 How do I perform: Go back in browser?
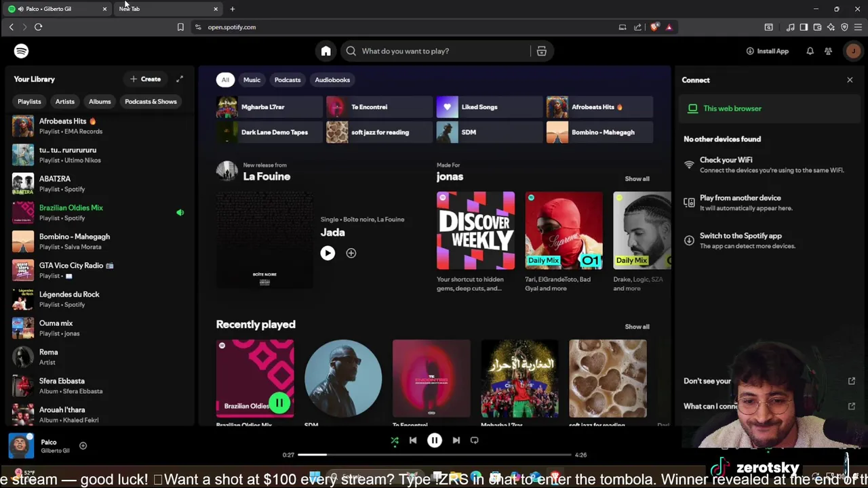11,27
